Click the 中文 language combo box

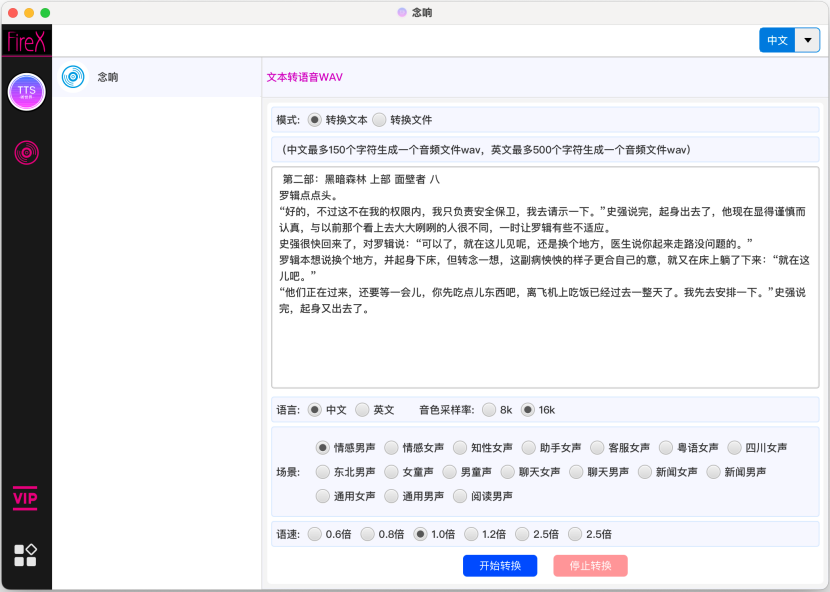click(x=777, y=40)
